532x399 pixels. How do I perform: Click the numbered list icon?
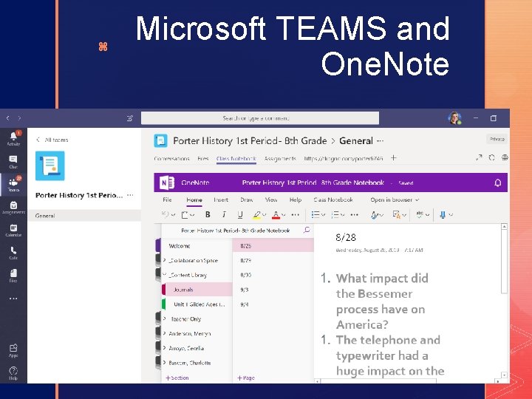335,214
